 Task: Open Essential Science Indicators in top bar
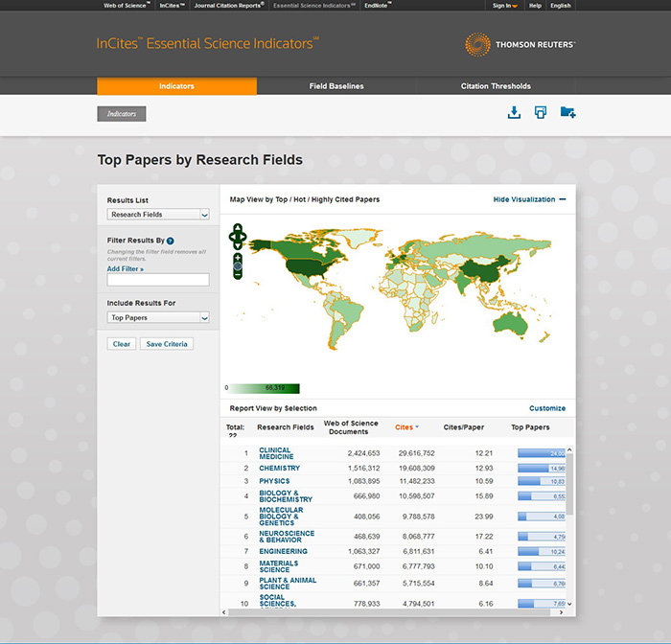(314, 6)
